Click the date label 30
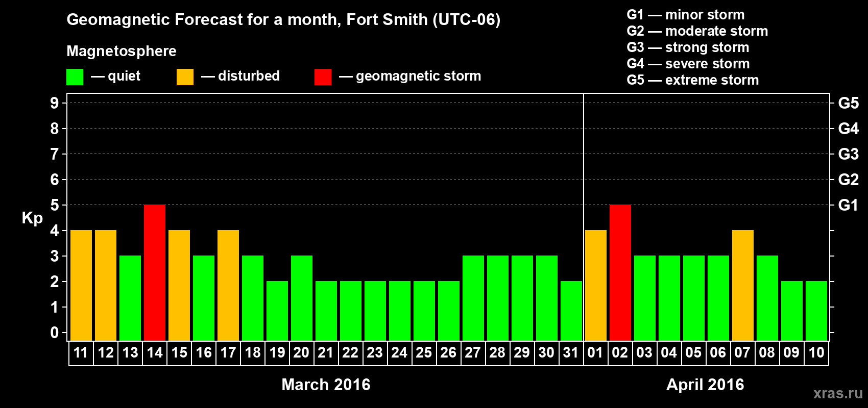868x408 pixels. pos(547,352)
